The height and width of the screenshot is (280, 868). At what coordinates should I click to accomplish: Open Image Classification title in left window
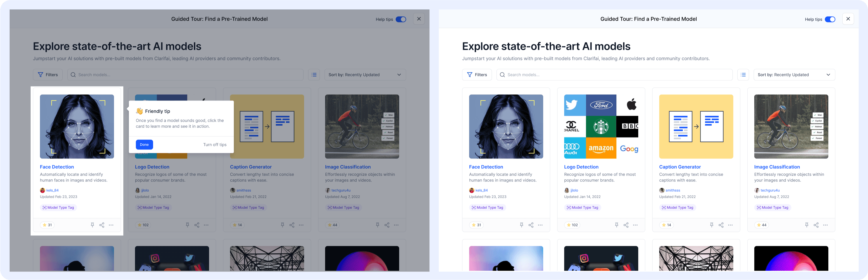pos(348,167)
